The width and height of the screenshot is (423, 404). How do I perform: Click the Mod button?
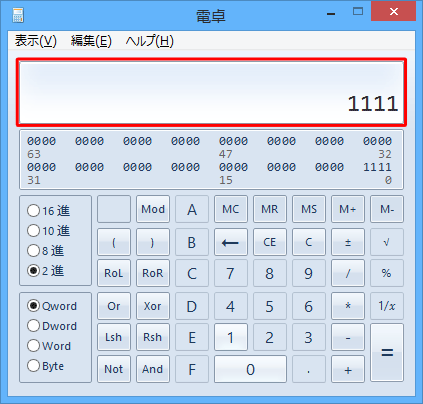153,209
